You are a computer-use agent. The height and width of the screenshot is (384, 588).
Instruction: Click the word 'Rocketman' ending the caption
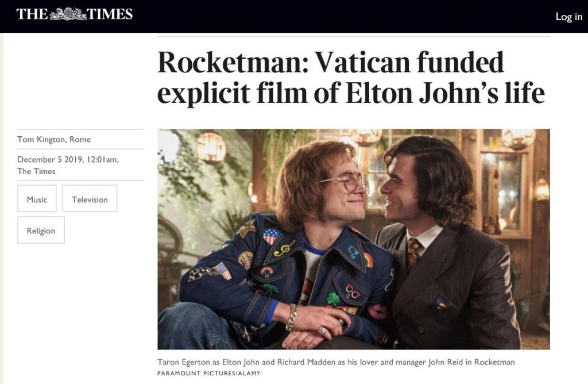(x=494, y=362)
